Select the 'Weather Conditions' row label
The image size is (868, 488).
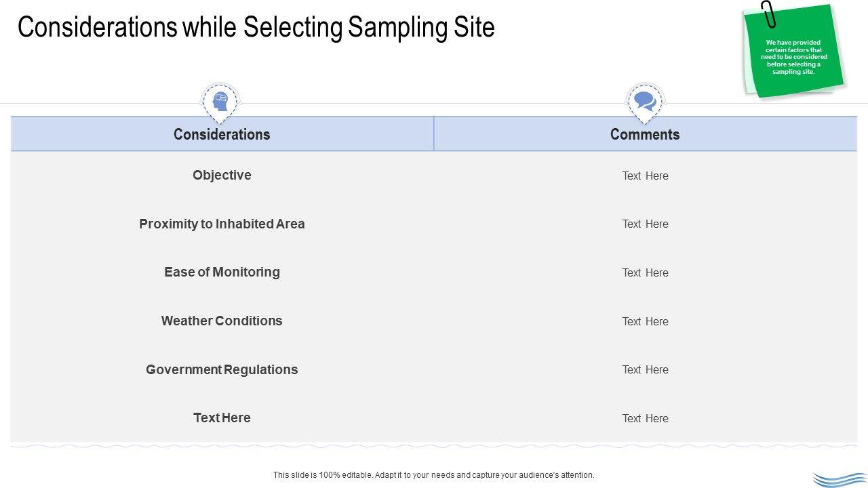(222, 321)
